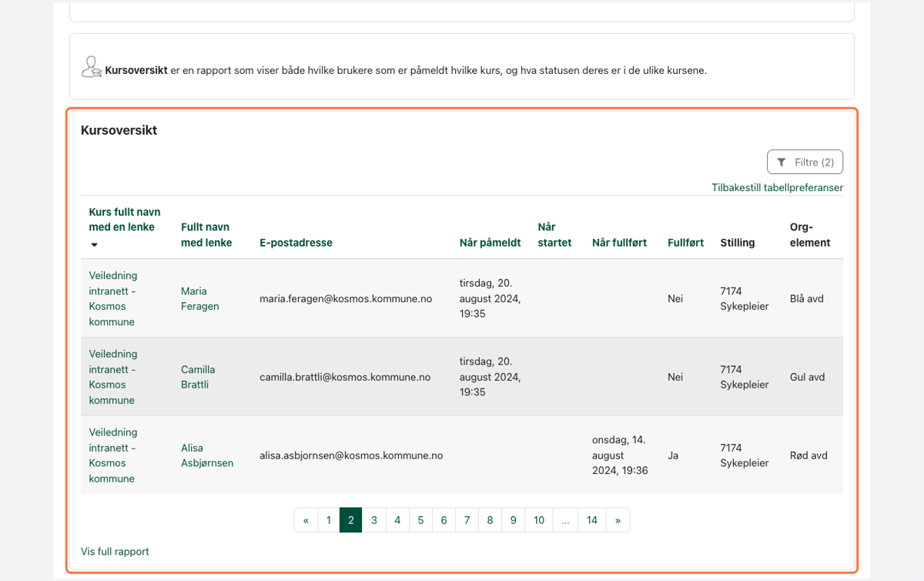Go to page 4 of results

tap(397, 520)
